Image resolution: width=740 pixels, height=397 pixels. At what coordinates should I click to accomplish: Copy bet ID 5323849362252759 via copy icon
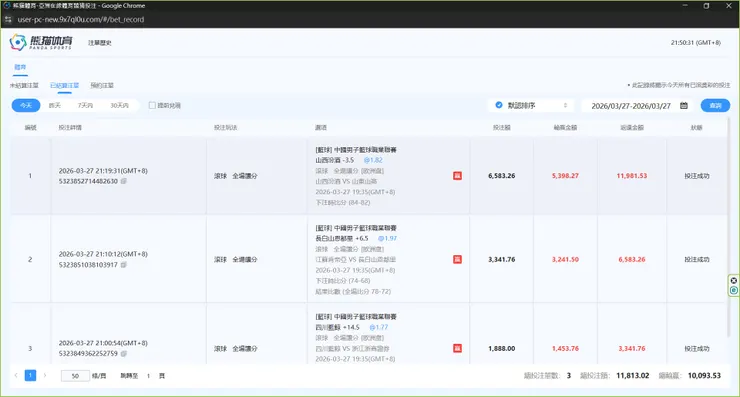coord(124,354)
